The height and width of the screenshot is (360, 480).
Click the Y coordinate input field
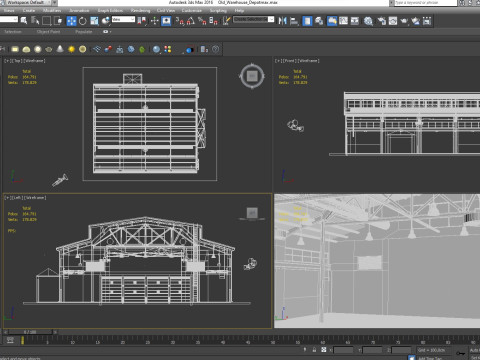372,350
